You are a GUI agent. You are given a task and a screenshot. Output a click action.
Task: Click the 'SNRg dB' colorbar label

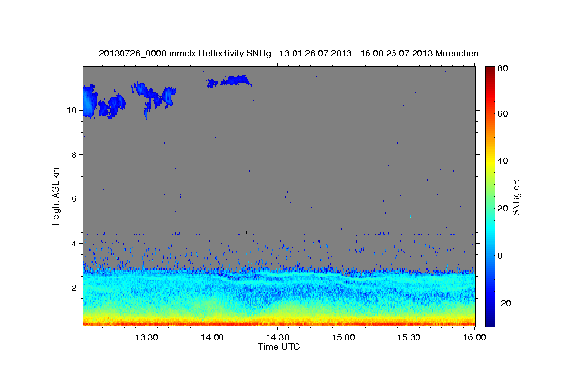point(516,197)
